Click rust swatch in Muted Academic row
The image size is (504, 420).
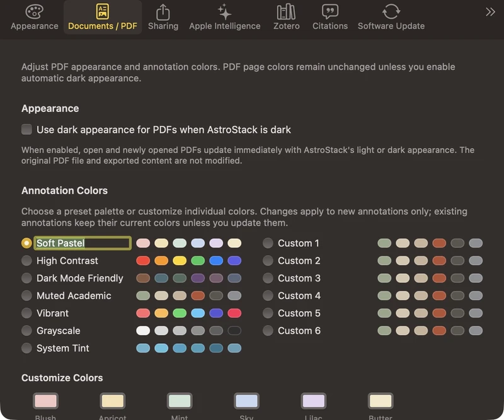[x=198, y=296]
